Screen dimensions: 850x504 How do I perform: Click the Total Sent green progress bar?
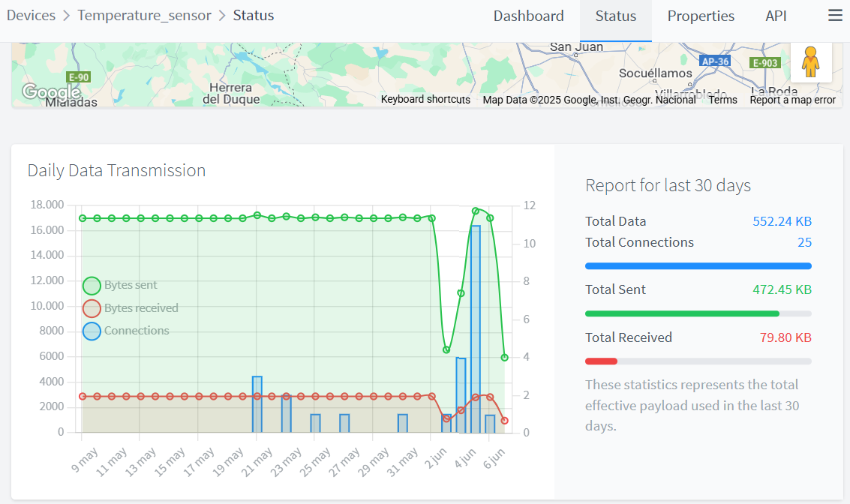click(682, 313)
